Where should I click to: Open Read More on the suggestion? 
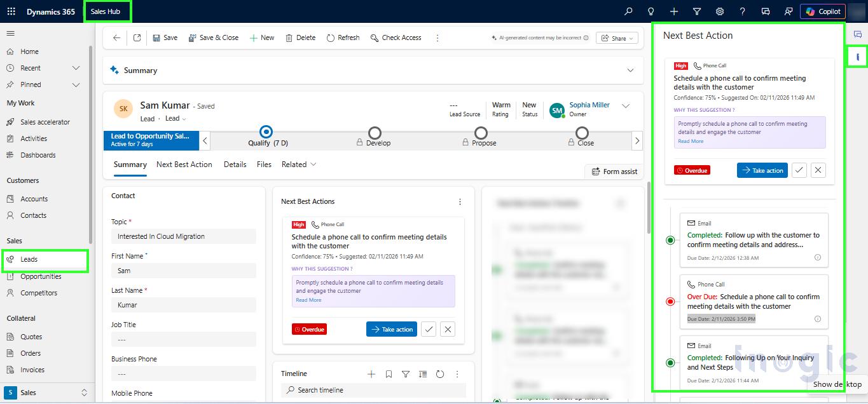coord(308,300)
